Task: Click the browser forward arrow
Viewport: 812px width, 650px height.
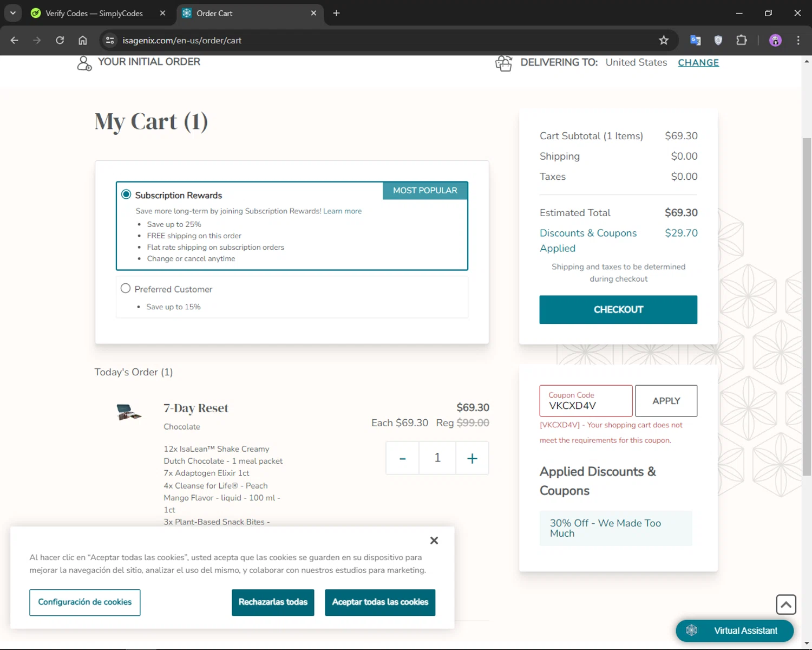Action: 37,40
